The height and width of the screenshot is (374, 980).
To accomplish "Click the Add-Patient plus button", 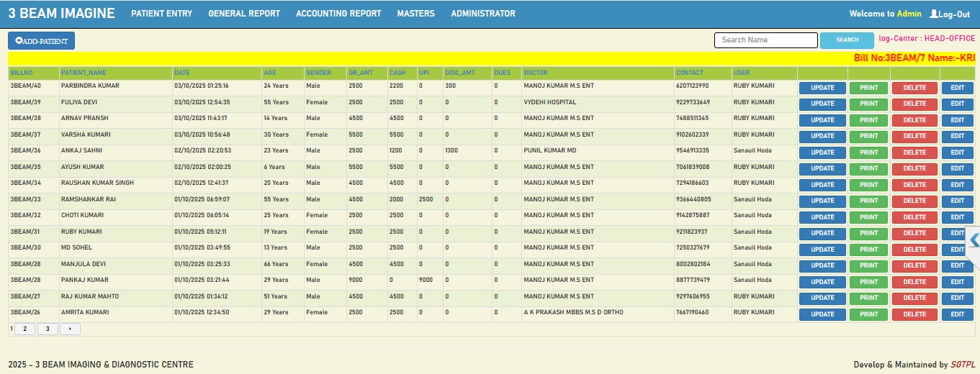I will [19, 41].
